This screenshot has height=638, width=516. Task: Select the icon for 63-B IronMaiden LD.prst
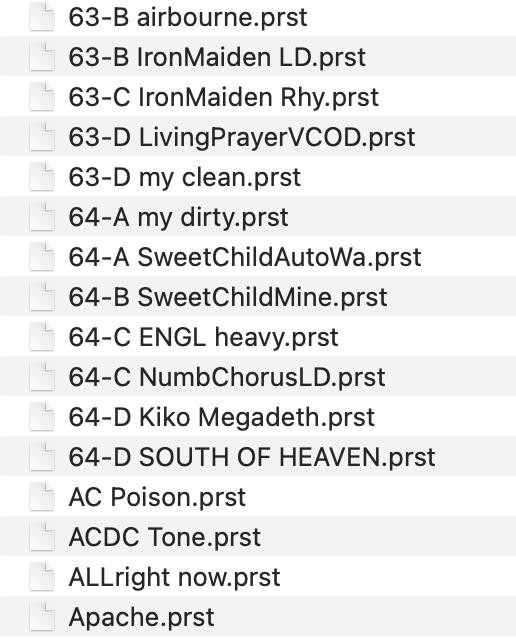click(x=42, y=57)
